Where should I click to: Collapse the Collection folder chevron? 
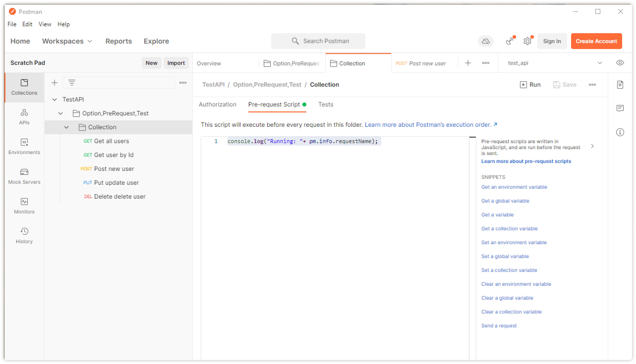tap(66, 127)
